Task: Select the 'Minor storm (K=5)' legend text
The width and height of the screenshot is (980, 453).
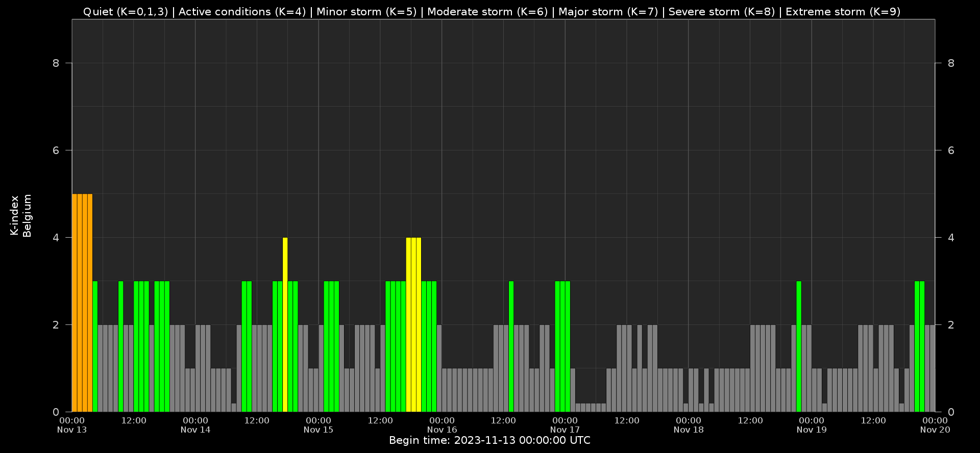Action: coord(366,12)
